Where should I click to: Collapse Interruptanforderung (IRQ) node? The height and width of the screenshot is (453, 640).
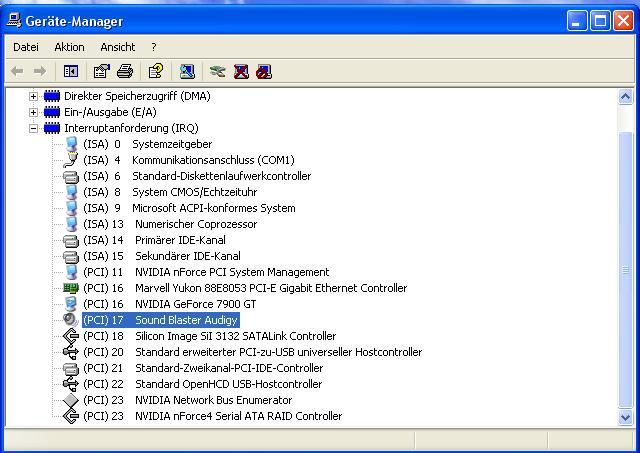(33, 128)
